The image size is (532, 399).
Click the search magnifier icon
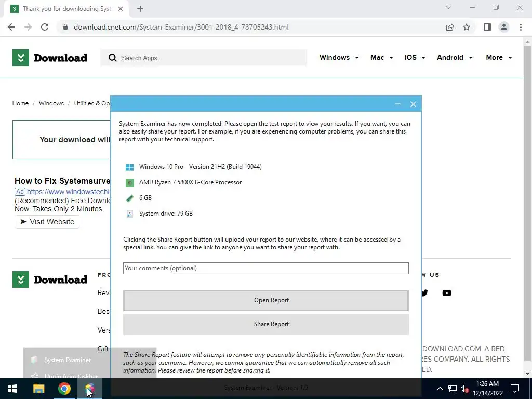[113, 58]
